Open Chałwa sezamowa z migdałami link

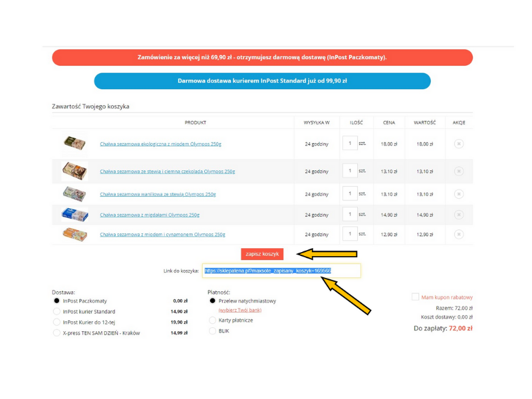pyautogui.click(x=150, y=215)
